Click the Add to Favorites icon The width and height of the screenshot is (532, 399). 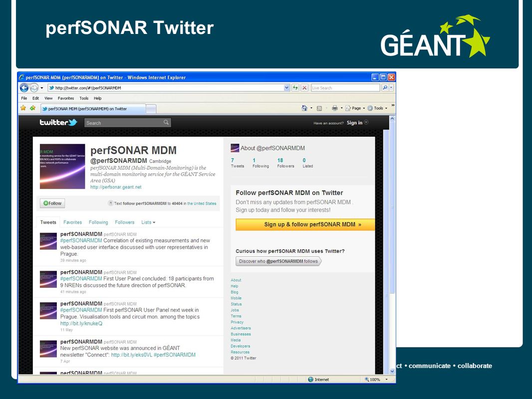point(32,108)
